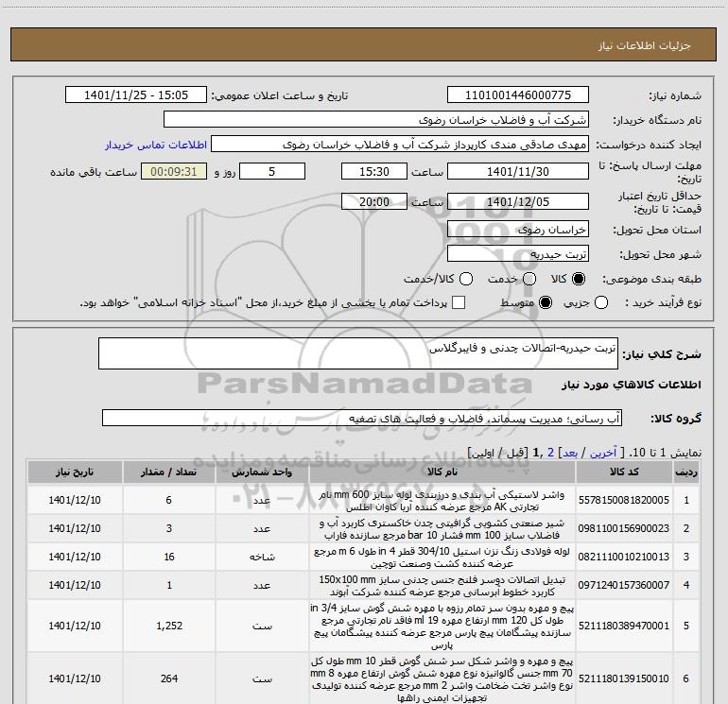Screen dimensions: 728x704
Task: Select item code 5211180389470001
Action: coord(624,626)
